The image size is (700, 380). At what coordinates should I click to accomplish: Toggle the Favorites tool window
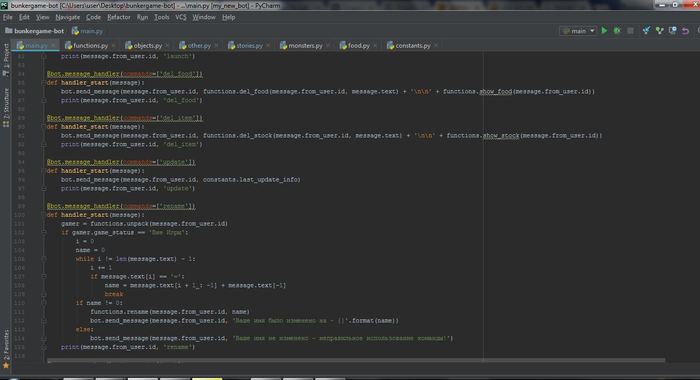pos(6,345)
